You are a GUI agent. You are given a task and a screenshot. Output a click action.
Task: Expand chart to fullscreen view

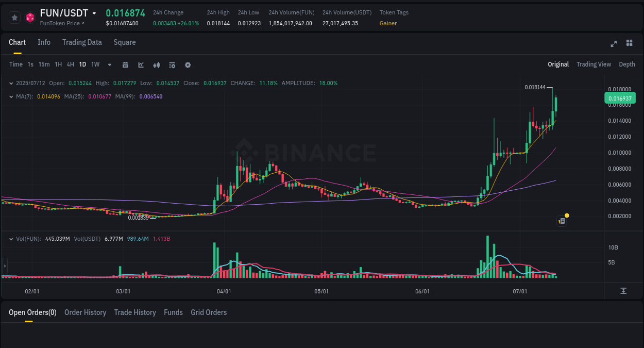coord(613,44)
